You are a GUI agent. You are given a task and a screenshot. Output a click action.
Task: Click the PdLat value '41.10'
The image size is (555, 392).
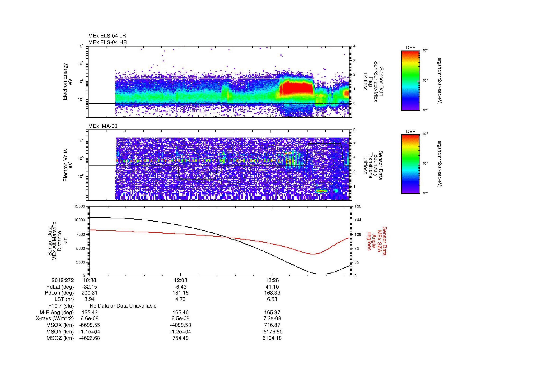click(x=272, y=287)
